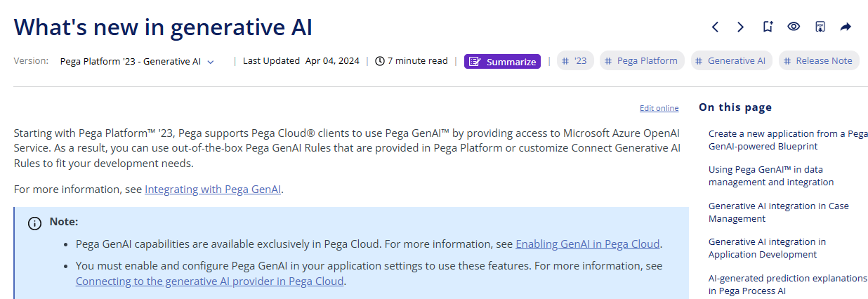The image size is (868, 299).
Task: Jump to Generative AI integration in Application Development
Action: click(767, 248)
